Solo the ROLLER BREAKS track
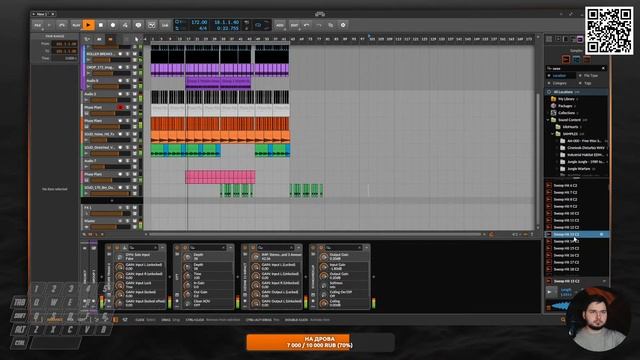The width and height of the screenshot is (640, 360). [x=127, y=54]
